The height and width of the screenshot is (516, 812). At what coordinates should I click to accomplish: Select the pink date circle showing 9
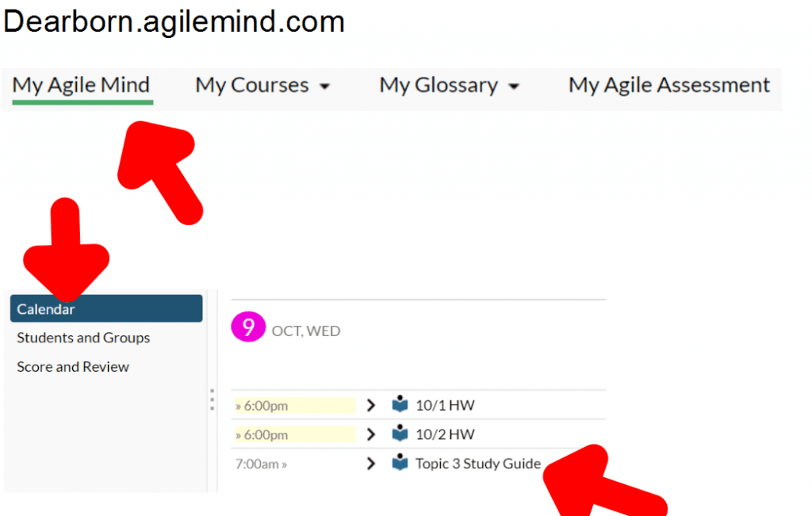[248, 327]
